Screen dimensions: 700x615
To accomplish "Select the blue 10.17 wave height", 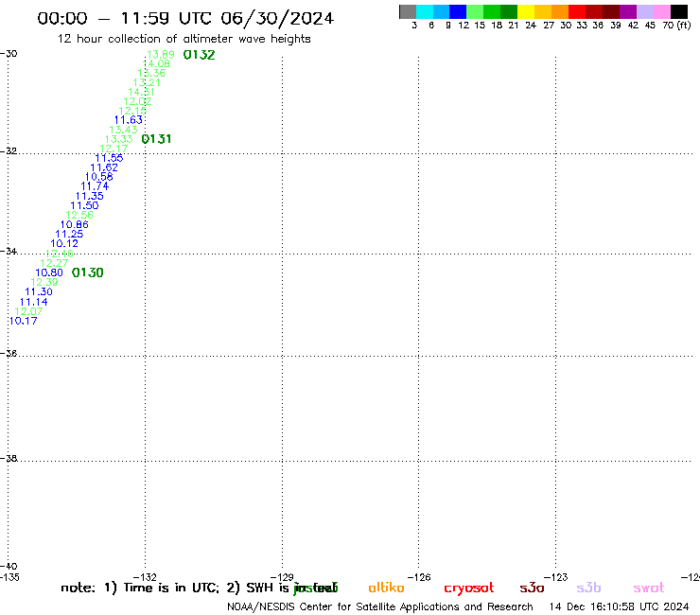I will pyautogui.click(x=24, y=321).
